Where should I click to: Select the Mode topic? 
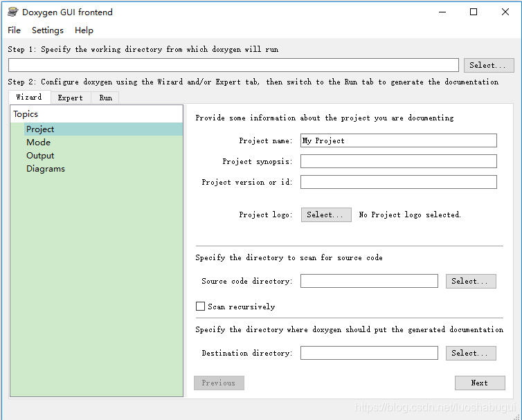(x=104, y=143)
